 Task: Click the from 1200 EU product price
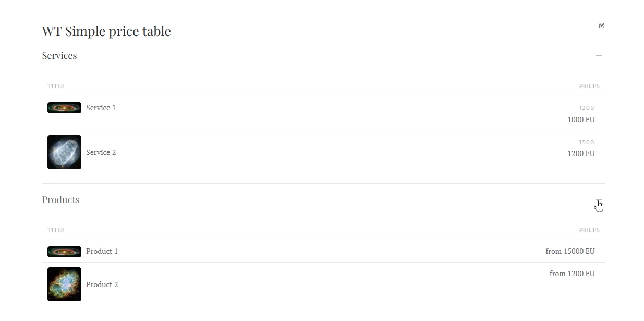click(572, 274)
